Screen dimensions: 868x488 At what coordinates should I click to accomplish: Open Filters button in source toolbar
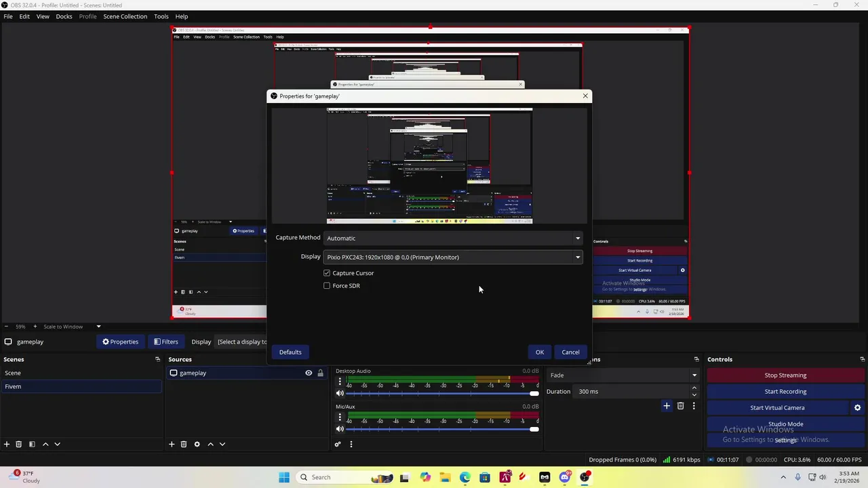point(165,342)
